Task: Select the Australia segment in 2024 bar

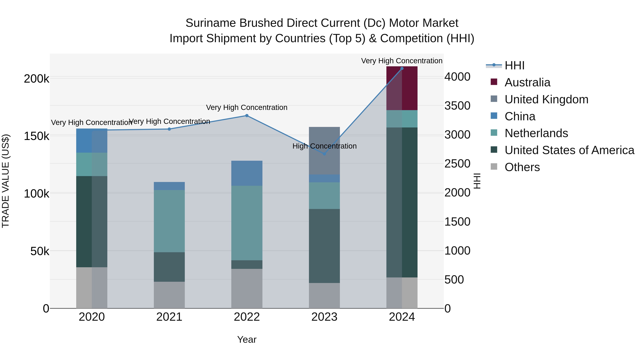Action: (x=402, y=88)
